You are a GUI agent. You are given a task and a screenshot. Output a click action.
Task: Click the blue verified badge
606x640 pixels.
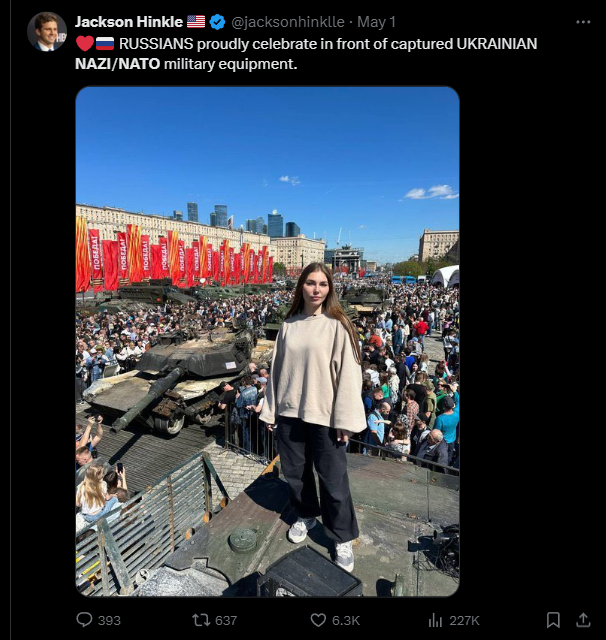[x=218, y=22]
